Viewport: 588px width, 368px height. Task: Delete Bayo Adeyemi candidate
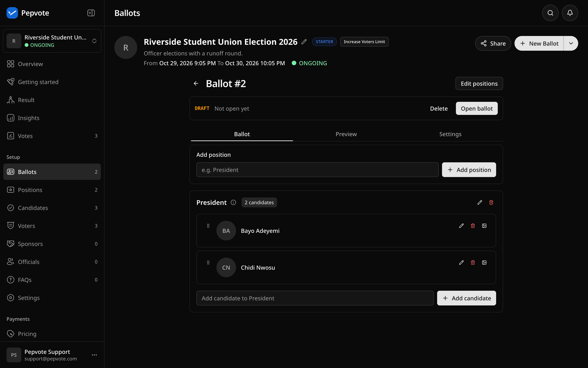[473, 226]
